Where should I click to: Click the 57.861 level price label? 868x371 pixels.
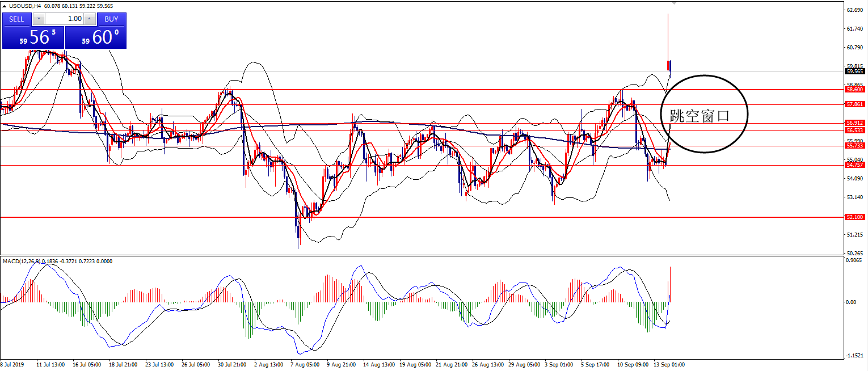[855, 104]
